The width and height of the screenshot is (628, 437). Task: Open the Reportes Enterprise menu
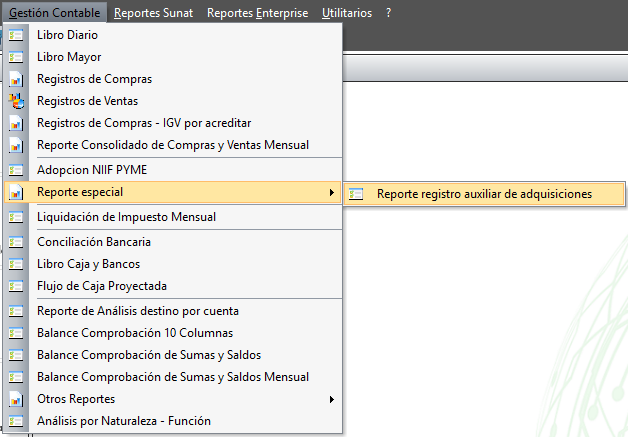click(x=258, y=13)
